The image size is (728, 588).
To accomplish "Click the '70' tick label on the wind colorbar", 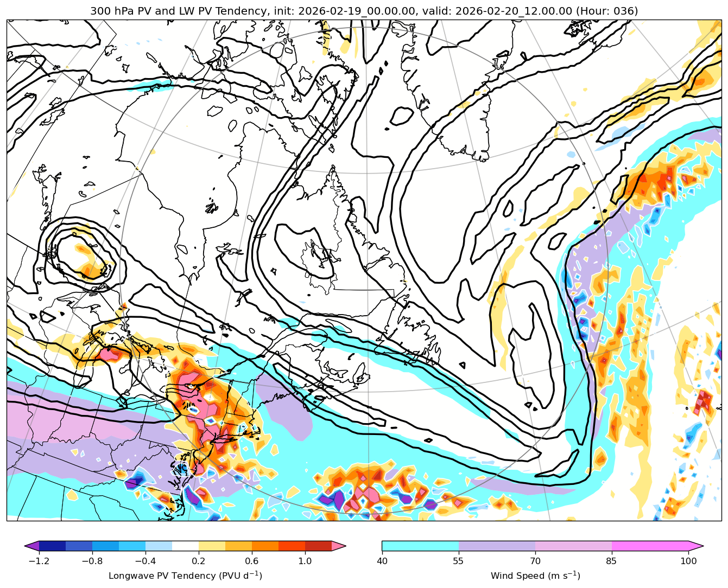I will tap(535, 561).
